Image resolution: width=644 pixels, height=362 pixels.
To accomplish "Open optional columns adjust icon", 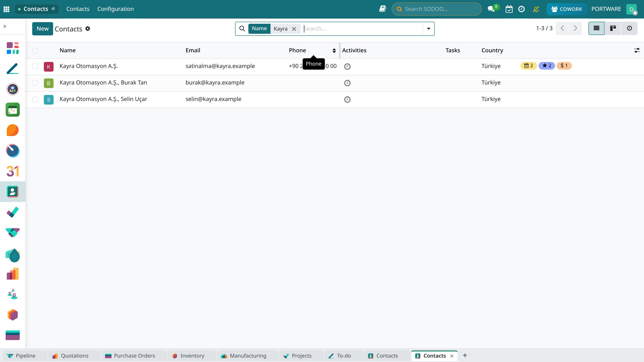I will coord(637,50).
